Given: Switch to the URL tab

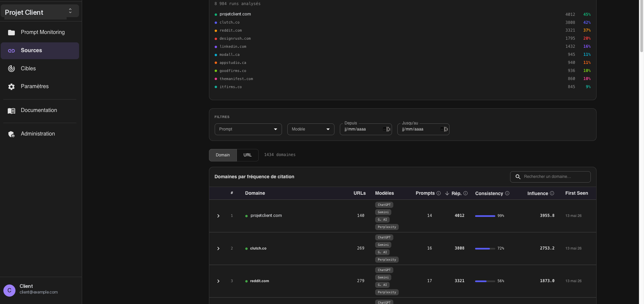Looking at the screenshot, I should click(x=248, y=155).
